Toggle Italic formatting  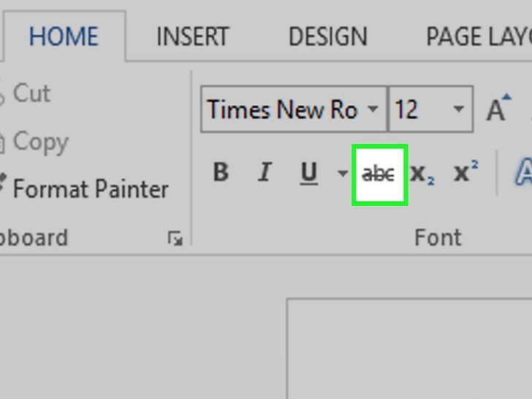point(265,173)
